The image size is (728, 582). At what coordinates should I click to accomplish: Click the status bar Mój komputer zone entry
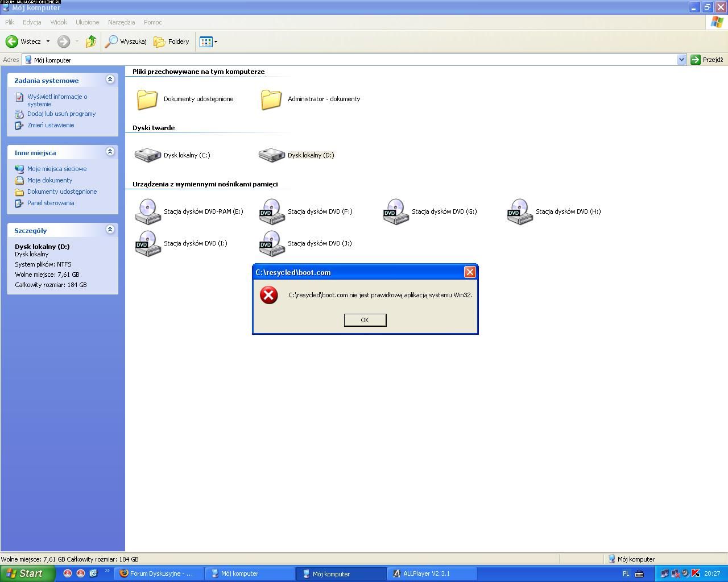(631, 559)
